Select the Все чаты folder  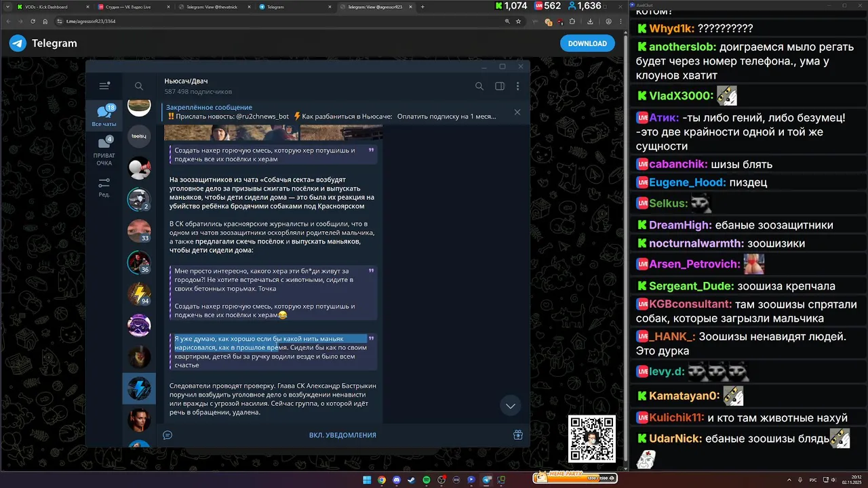[104, 116]
